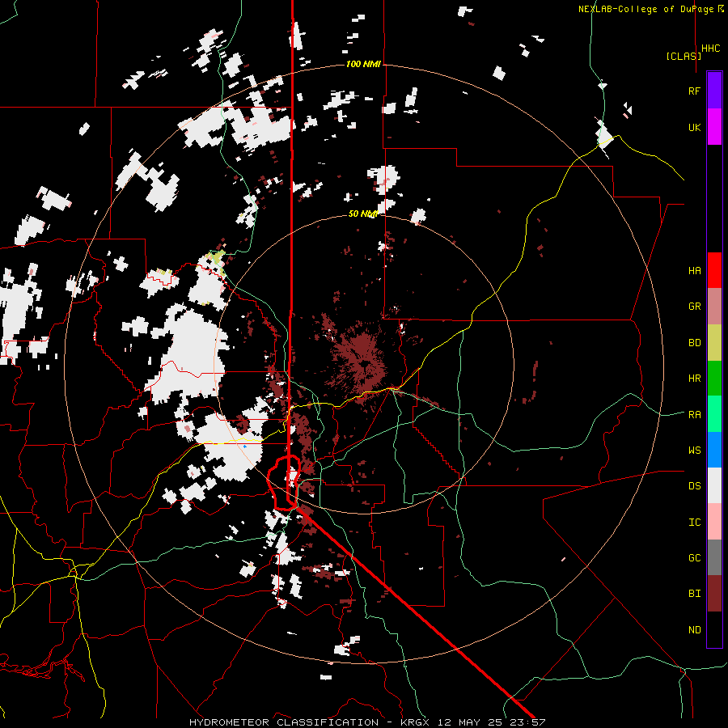The height and width of the screenshot is (728, 728).
Task: Click the "DS" legend label
Action: [x=694, y=486]
